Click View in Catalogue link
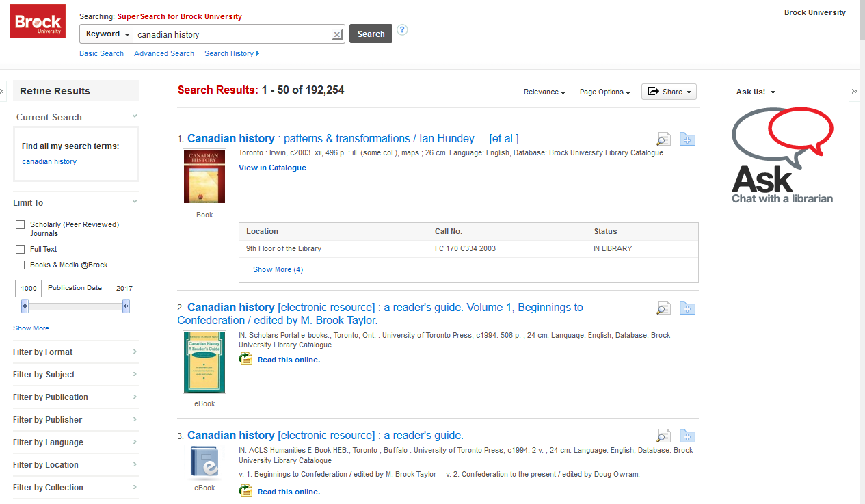Viewport: 865px width, 504px height. click(272, 168)
